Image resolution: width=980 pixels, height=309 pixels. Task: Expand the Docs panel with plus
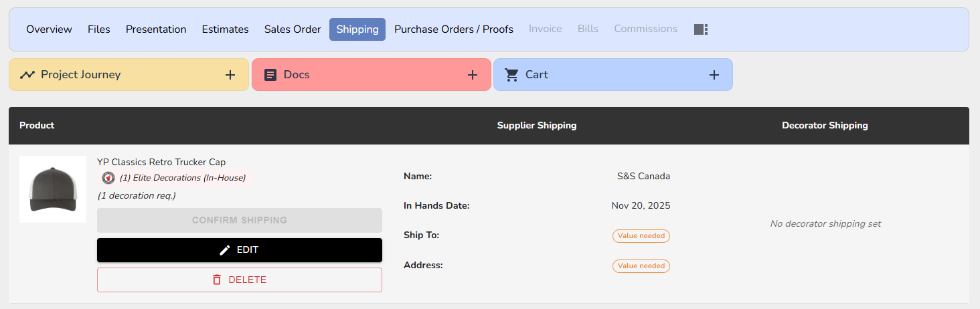tap(473, 75)
